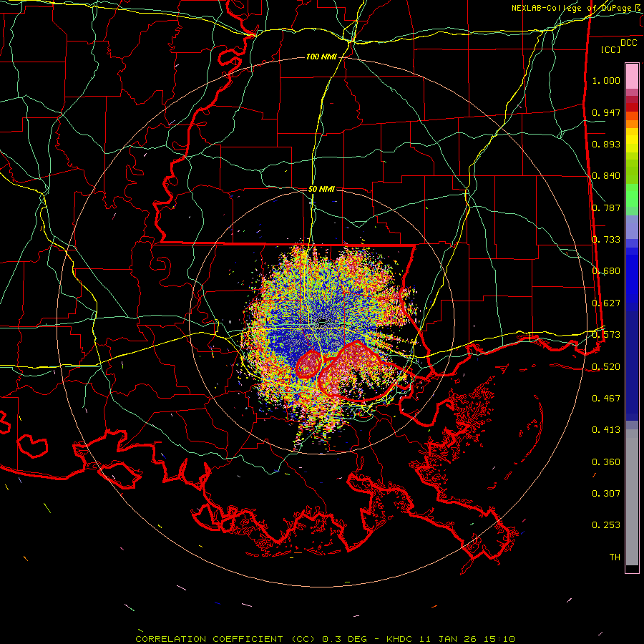Screen dimensions: 644x644
Task: Select the 0.573 scale value
Action: pos(606,335)
